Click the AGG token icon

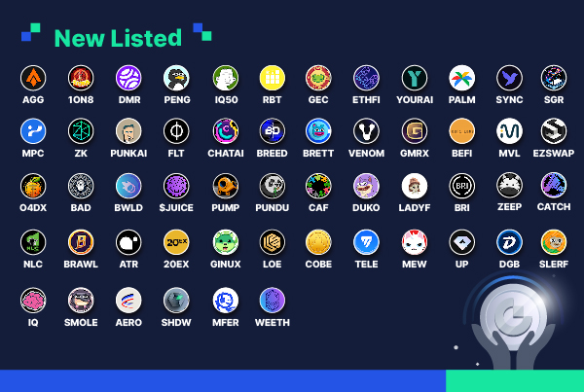point(33,78)
